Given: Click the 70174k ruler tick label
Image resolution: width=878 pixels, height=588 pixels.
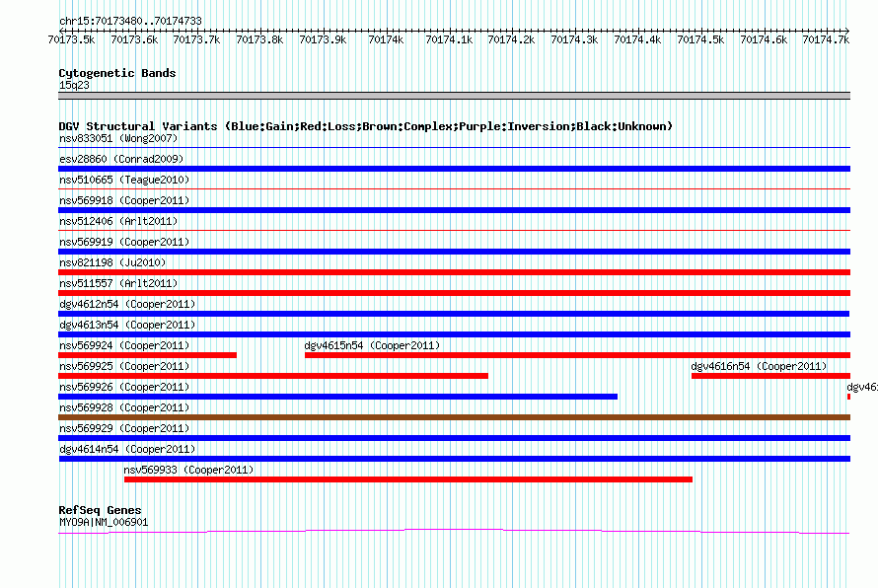Looking at the screenshot, I should coord(386,39).
